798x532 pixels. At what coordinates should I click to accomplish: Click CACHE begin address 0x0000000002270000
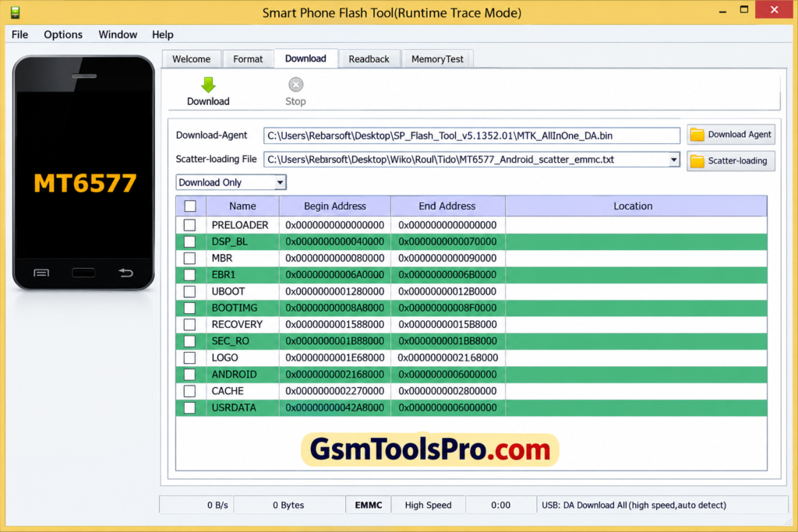click(x=335, y=391)
